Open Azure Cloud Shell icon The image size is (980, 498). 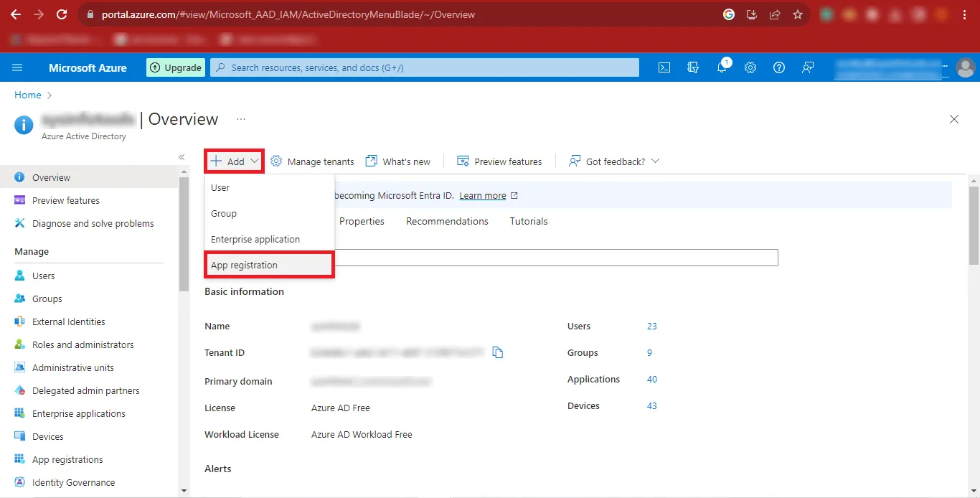pyautogui.click(x=664, y=67)
